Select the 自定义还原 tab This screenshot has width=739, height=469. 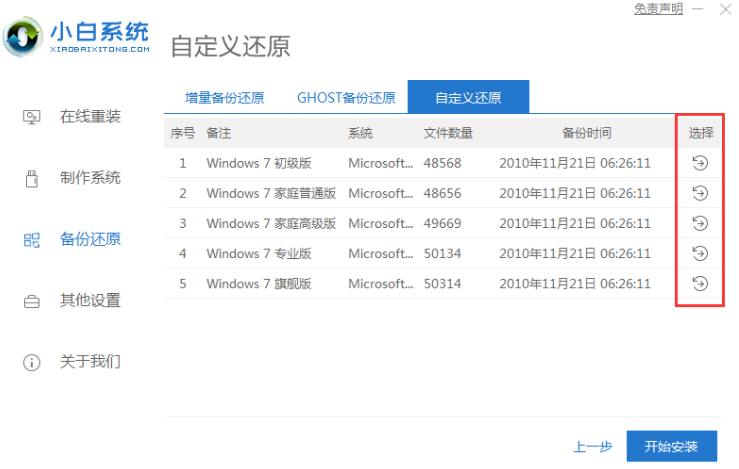coord(468,98)
